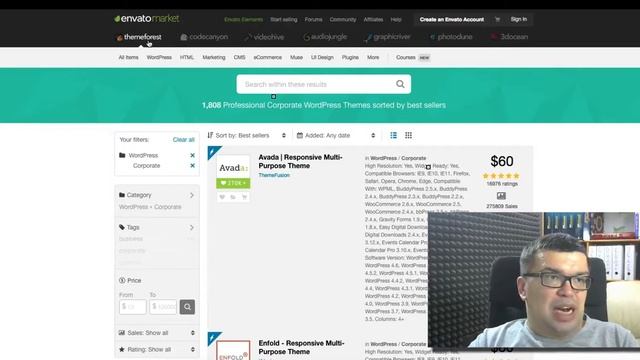Add Avada to collection icon
The width and height of the screenshot is (640, 360).
pyautogui.click(x=233, y=197)
